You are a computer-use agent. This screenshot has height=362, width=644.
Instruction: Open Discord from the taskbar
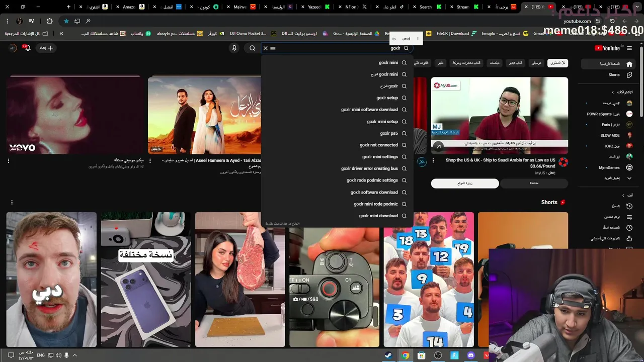471,355
